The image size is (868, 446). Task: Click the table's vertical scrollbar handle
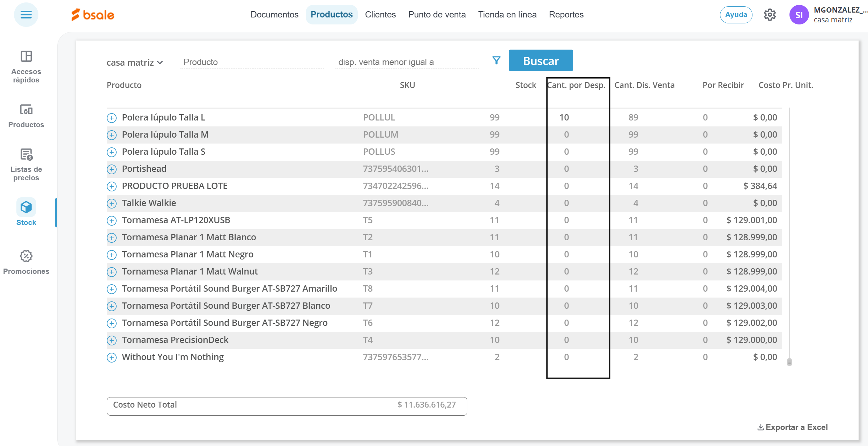point(789,362)
